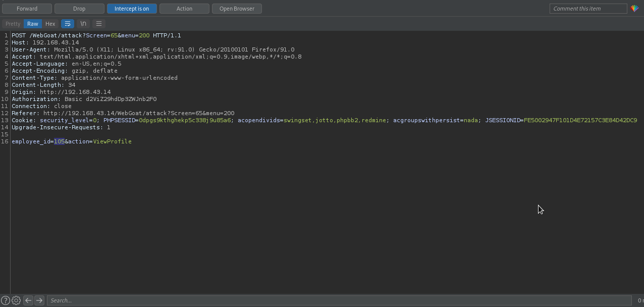This screenshot has width=644, height=307.
Task: Click the Accept-Encoding header line
Action: pyautogui.click(x=65, y=71)
